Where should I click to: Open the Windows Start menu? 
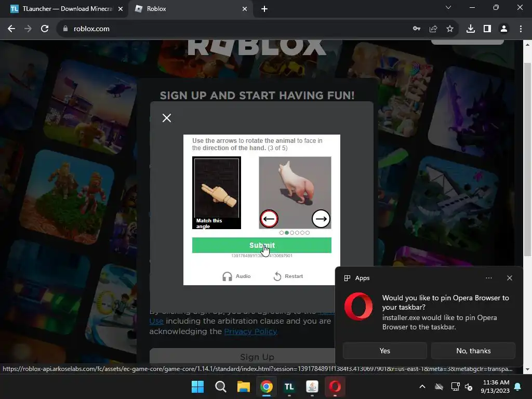click(197, 387)
